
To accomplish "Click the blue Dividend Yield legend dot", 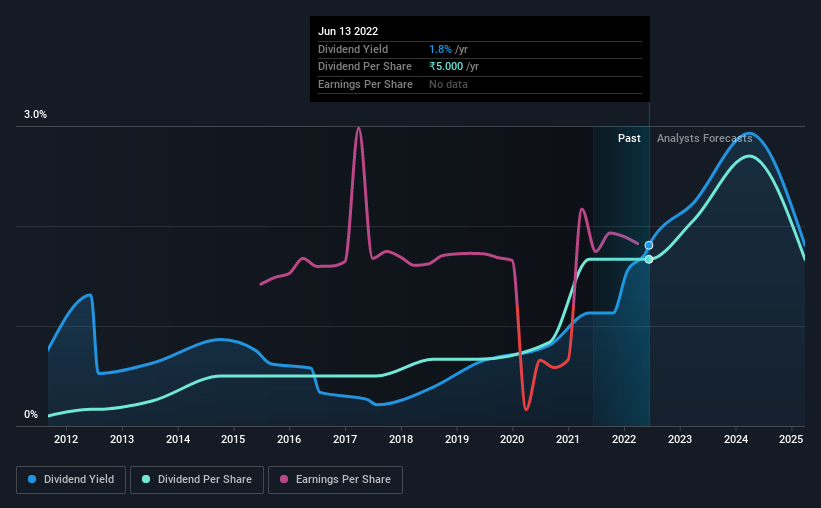I will pos(32,479).
